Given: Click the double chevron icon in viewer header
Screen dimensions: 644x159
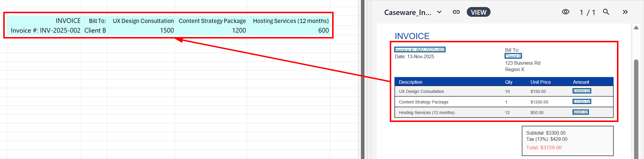Looking at the screenshot, I should click(625, 12).
